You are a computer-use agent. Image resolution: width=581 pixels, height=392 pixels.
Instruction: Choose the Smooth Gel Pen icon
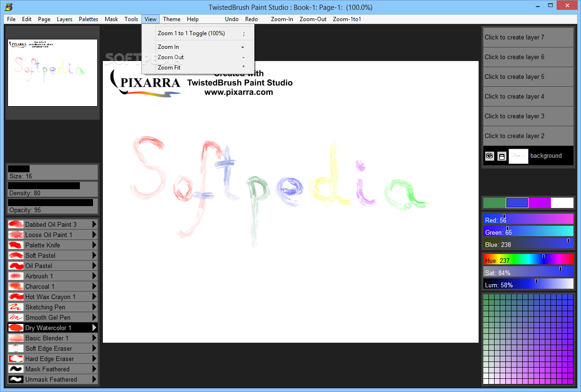coord(16,317)
